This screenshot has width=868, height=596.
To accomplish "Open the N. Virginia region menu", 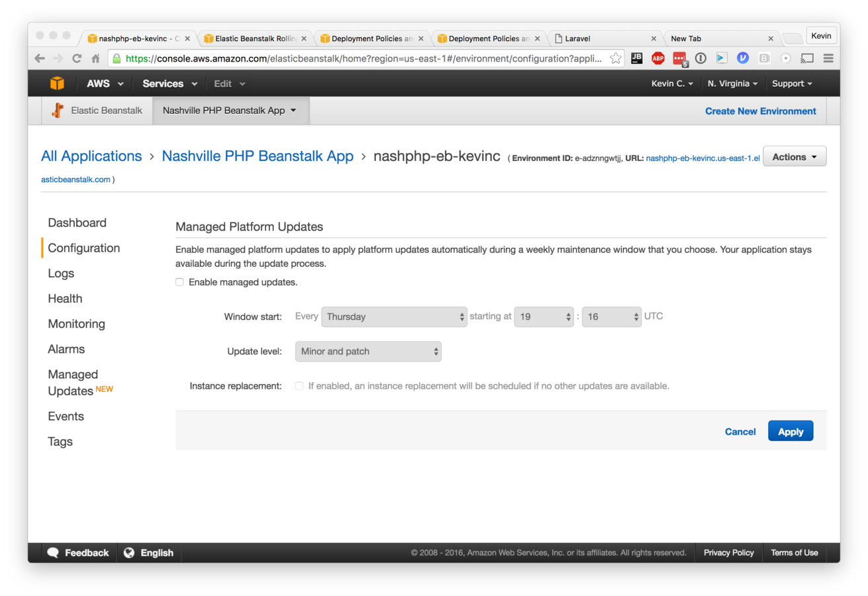I will (x=732, y=83).
